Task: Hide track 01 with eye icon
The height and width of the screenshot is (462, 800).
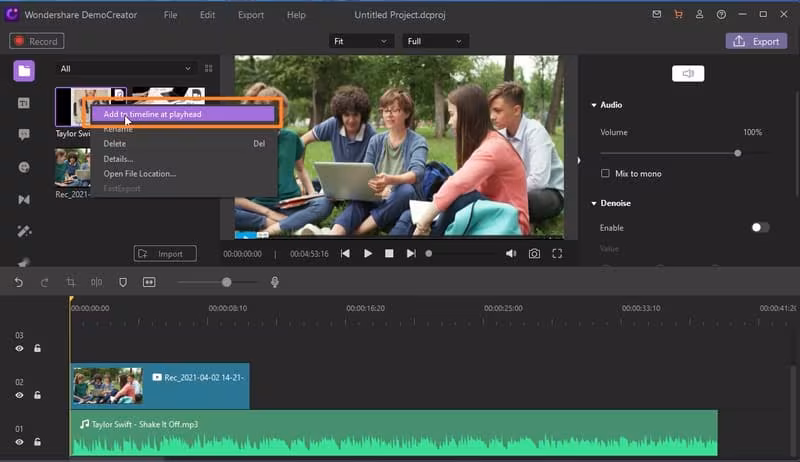Action: [19, 442]
